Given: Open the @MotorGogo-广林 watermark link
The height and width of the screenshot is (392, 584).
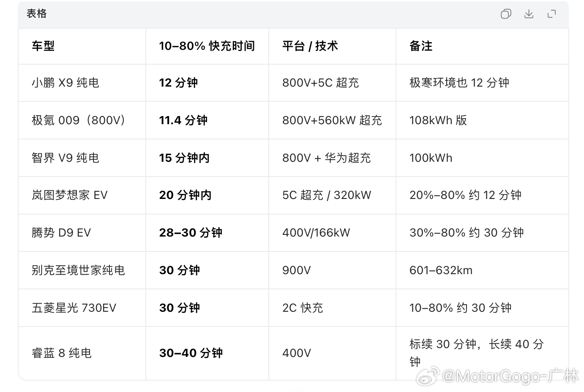Looking at the screenshot, I should (x=510, y=376).
